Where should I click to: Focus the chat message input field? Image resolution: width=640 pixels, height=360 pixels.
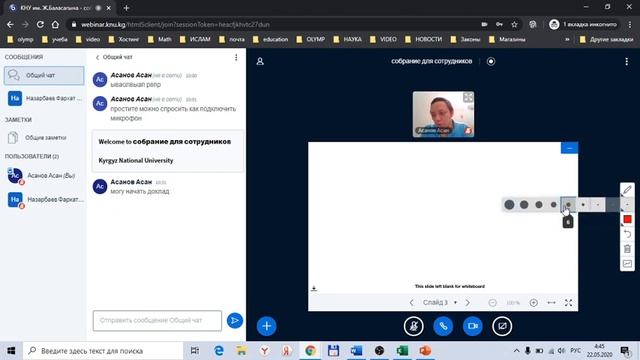pyautogui.click(x=157, y=321)
